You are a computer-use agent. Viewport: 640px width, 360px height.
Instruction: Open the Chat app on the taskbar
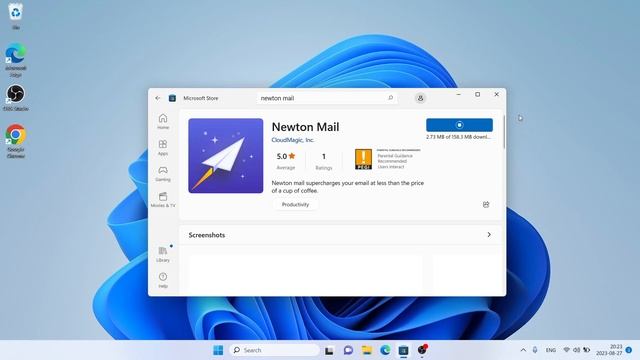(348, 350)
